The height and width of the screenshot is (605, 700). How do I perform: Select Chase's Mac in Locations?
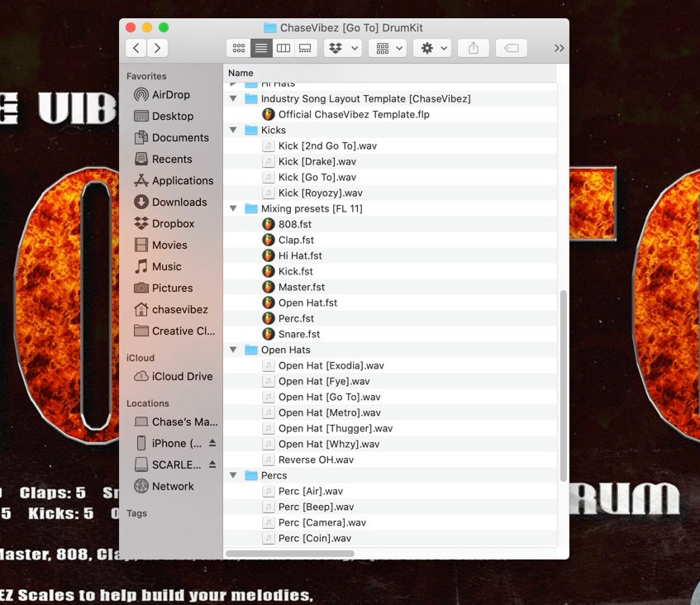pyautogui.click(x=185, y=422)
